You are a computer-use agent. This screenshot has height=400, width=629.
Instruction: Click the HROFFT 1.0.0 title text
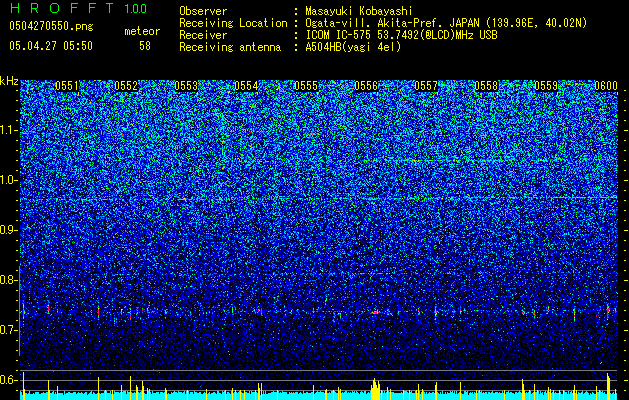click(x=79, y=8)
